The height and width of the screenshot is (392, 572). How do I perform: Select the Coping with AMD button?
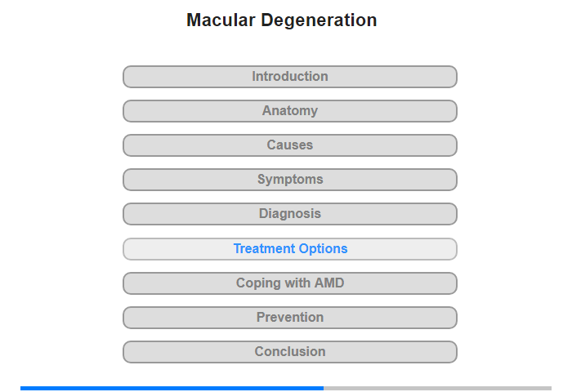(289, 283)
